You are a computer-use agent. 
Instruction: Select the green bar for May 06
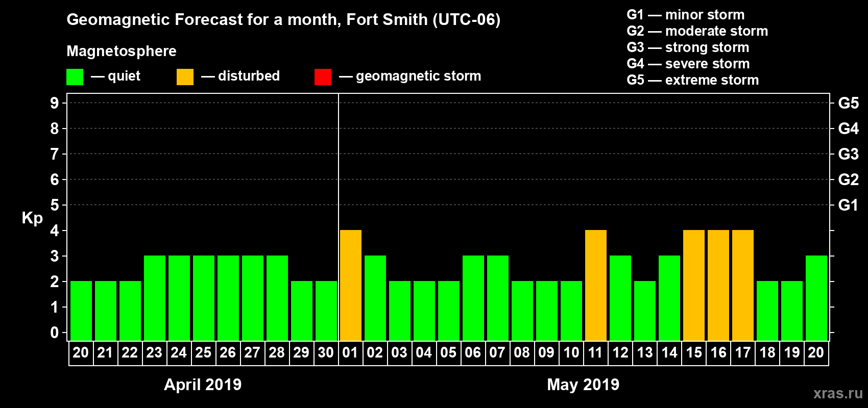click(x=473, y=298)
